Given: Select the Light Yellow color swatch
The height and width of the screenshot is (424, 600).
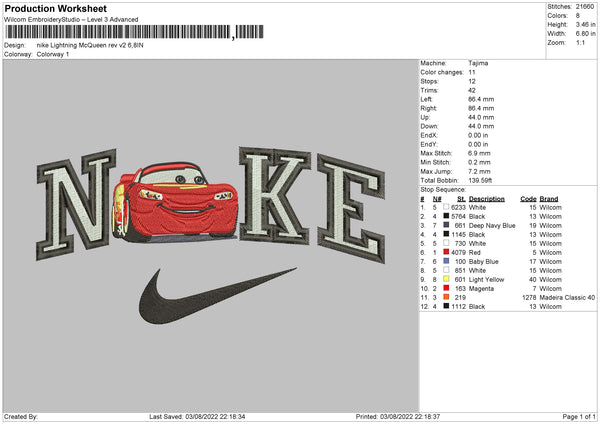Looking at the screenshot, I should coord(447,279).
